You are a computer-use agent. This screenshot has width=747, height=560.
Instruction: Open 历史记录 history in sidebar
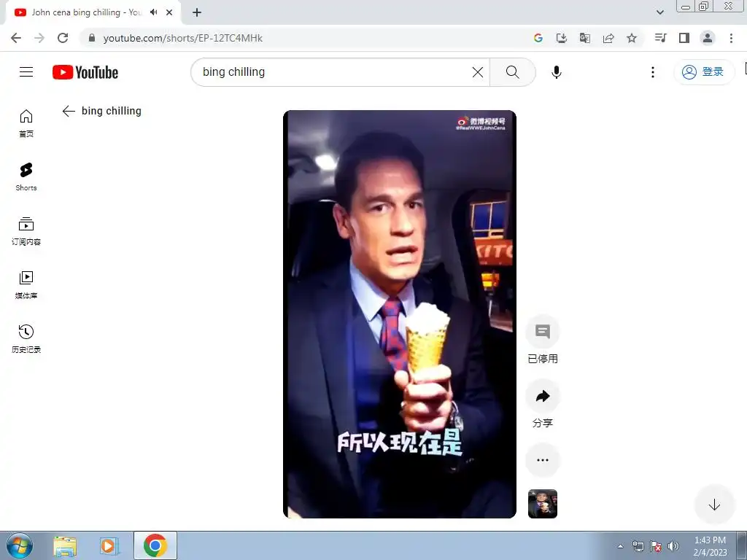(x=26, y=338)
